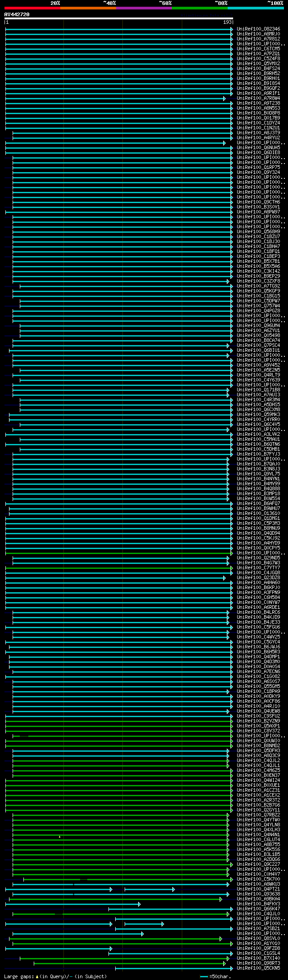Select label UniRef100_A4HYD9
The image size is (288, 980).
258,543
